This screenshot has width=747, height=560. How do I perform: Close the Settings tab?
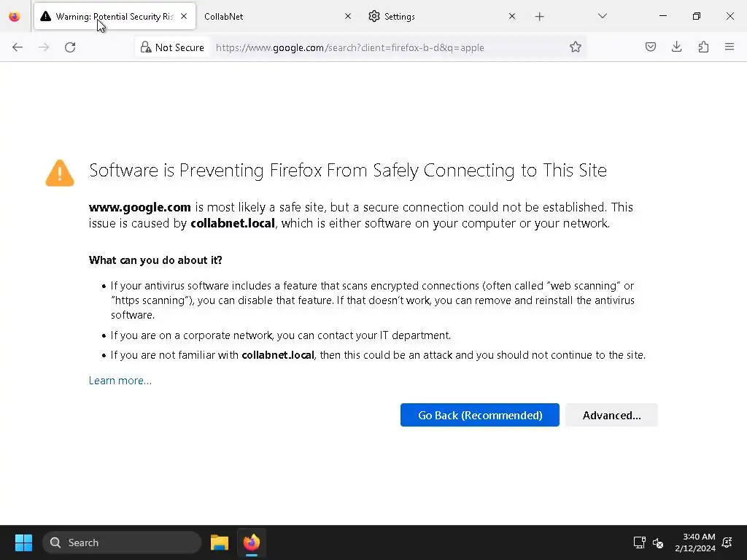512,16
